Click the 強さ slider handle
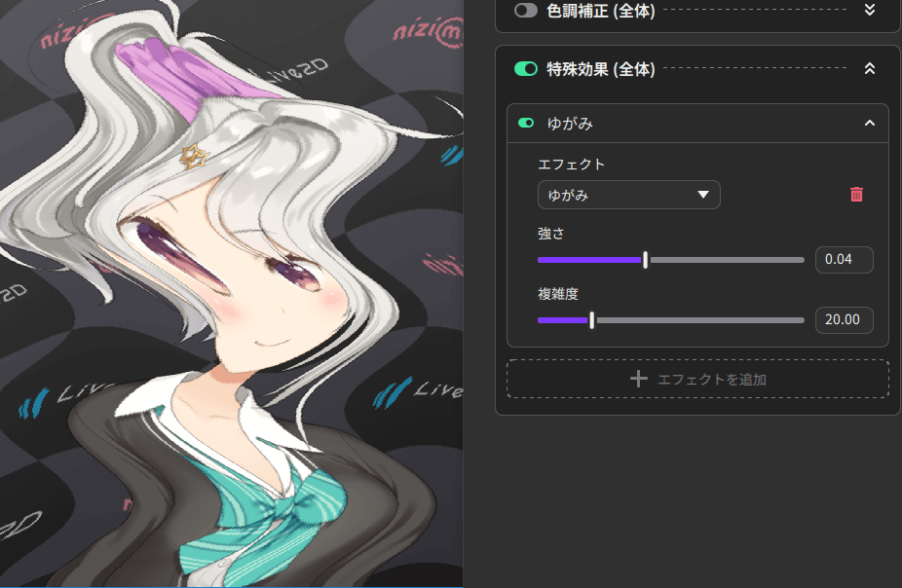This screenshot has width=902, height=588. pyautogui.click(x=645, y=260)
